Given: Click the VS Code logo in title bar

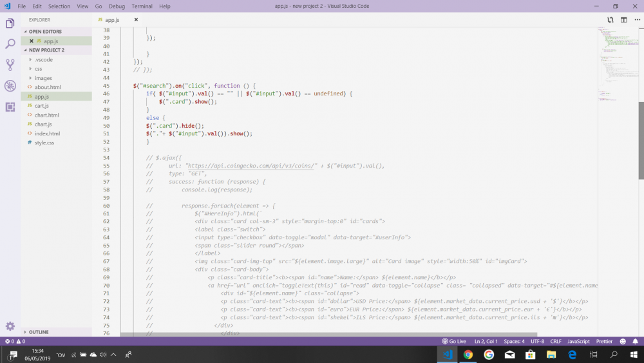Looking at the screenshot, I should (x=7, y=6).
